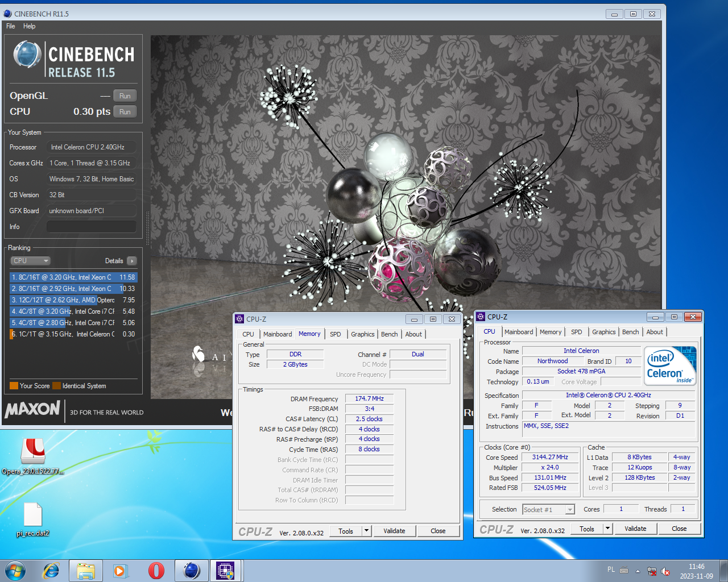The image size is (728, 582).
Task: Switch to CPU tab in left CPU-Z window
Action: click(x=249, y=334)
